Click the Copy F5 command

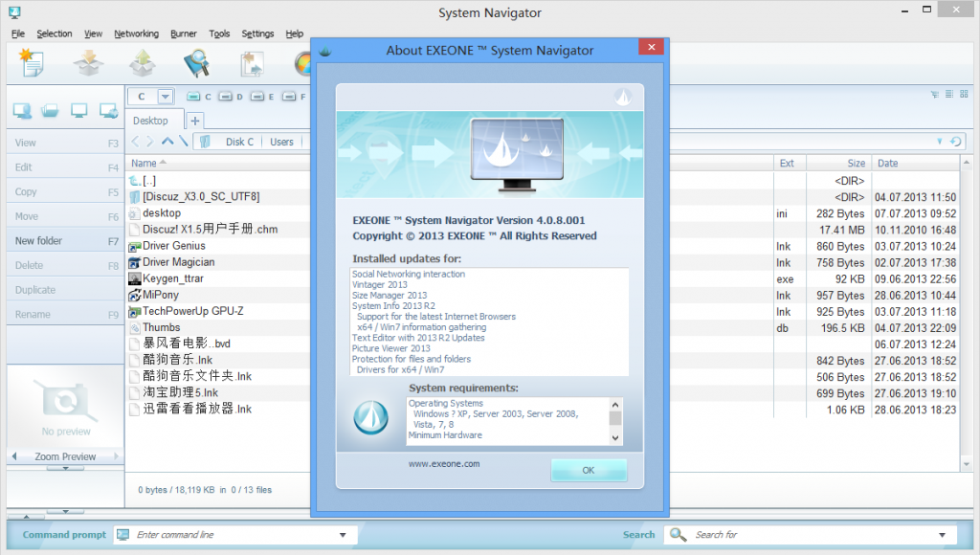pos(66,192)
